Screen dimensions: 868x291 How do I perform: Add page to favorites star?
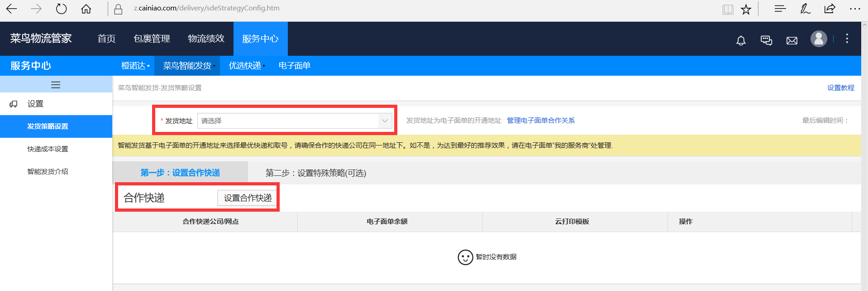746,10
